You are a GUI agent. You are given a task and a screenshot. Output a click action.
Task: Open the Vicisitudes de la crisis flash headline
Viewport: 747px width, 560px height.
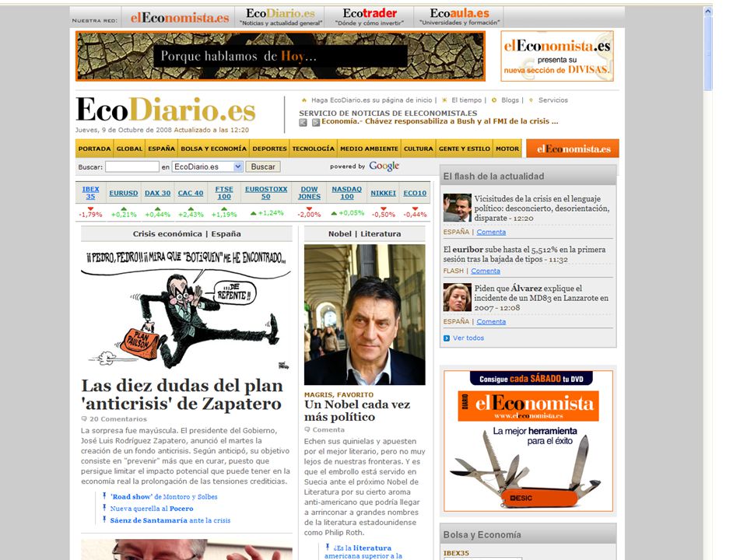(x=542, y=208)
